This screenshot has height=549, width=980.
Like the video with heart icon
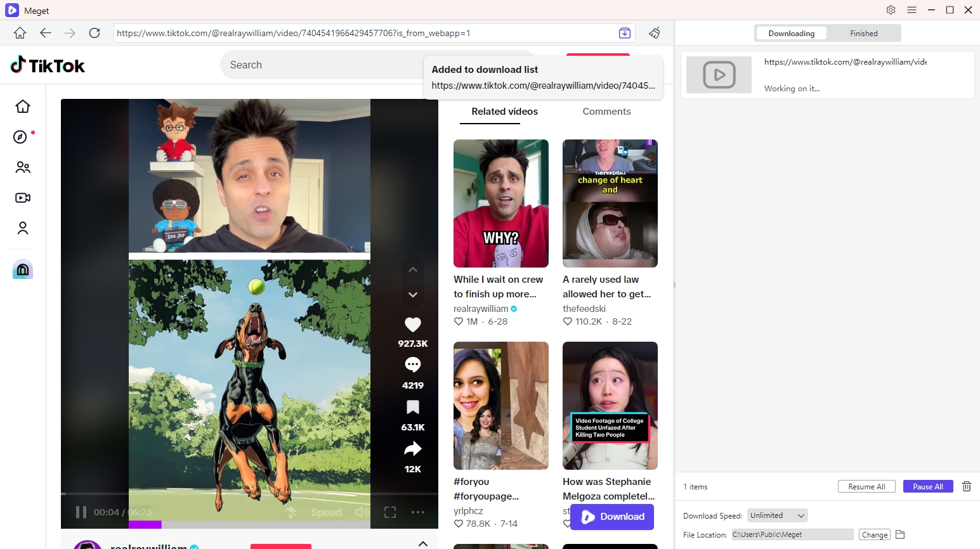[413, 325]
